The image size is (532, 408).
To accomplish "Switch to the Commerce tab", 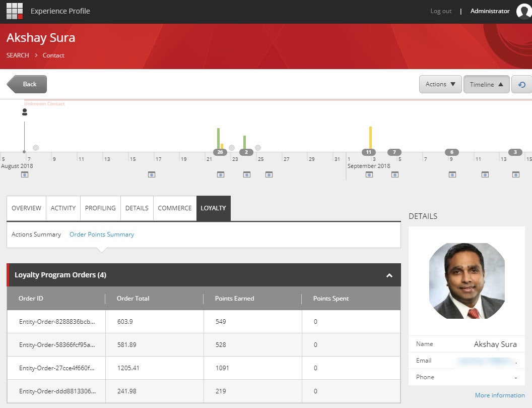I will coord(175,208).
